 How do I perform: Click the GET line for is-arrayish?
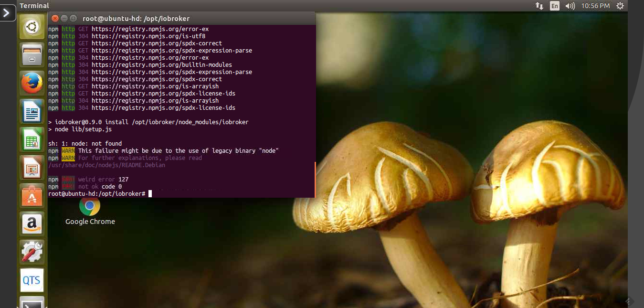point(134,86)
